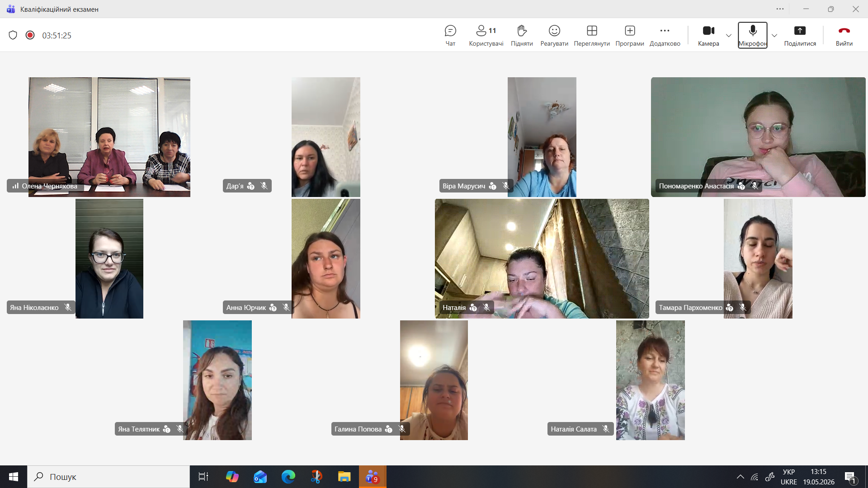The image size is (868, 488).
Task: Open Microsoft Edge from the taskbar
Action: coord(288,477)
